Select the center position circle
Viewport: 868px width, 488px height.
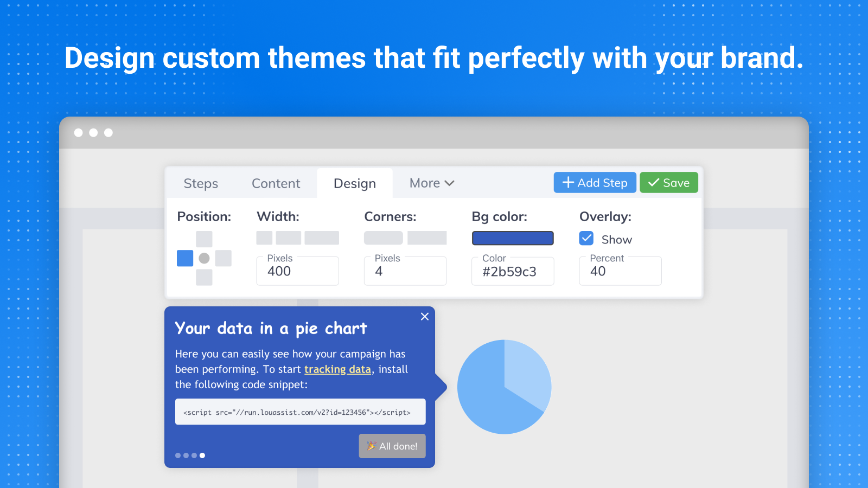pyautogui.click(x=204, y=258)
